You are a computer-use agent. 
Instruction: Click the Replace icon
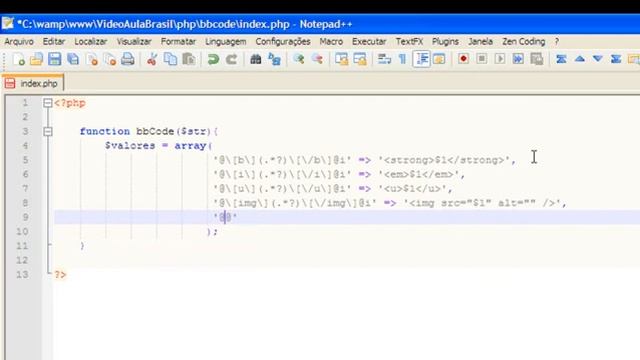pyautogui.click(x=274, y=60)
